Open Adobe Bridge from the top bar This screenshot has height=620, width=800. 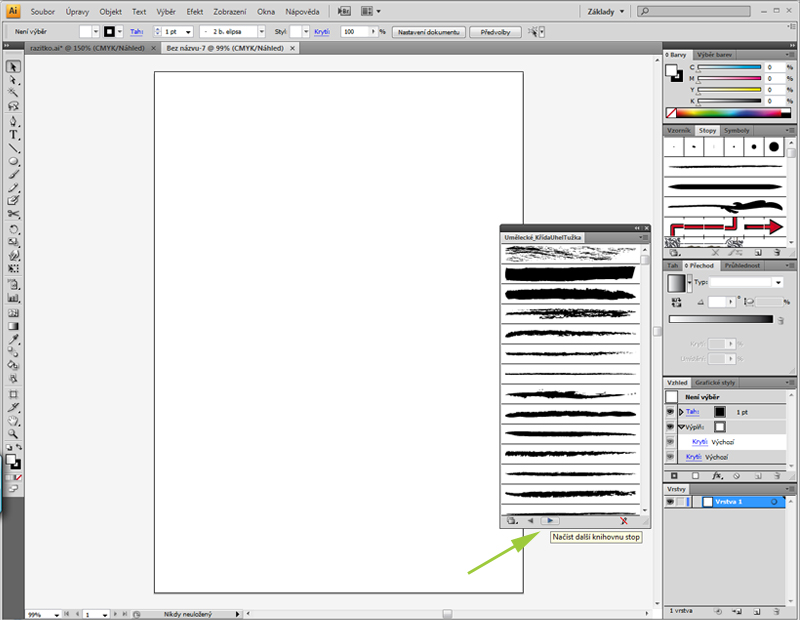coord(345,11)
